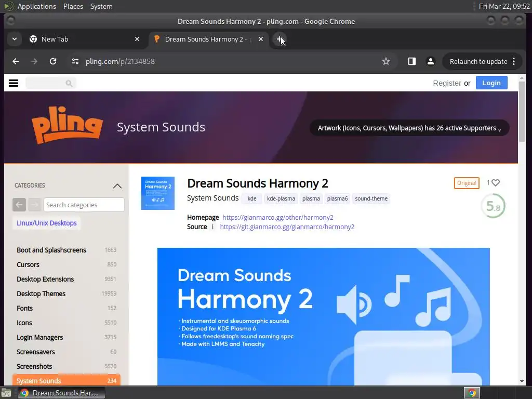
Task: Click the kde tag
Action: [x=252, y=198]
